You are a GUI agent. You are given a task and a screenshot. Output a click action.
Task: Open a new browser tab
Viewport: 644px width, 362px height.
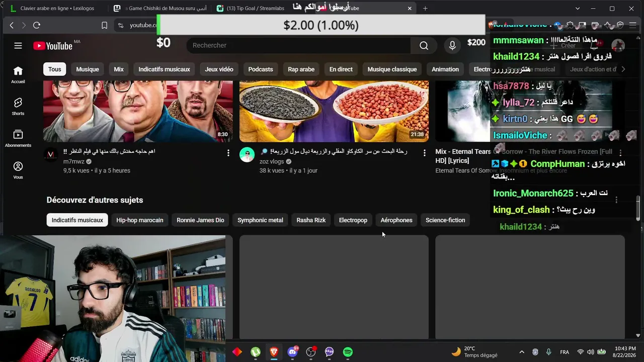425,9
